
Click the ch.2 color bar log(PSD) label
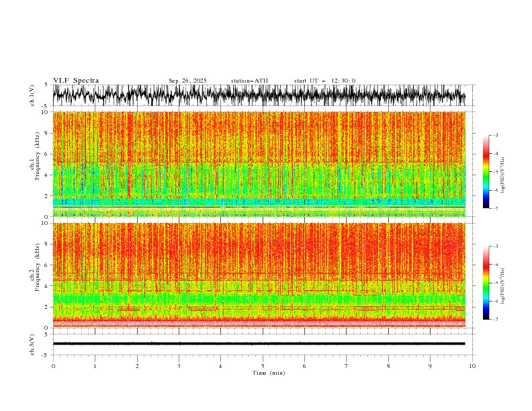[x=503, y=286]
